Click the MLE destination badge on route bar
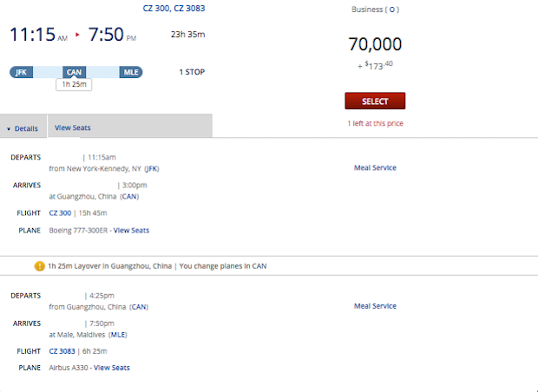Screen dimensions: 538x392 coord(131,72)
